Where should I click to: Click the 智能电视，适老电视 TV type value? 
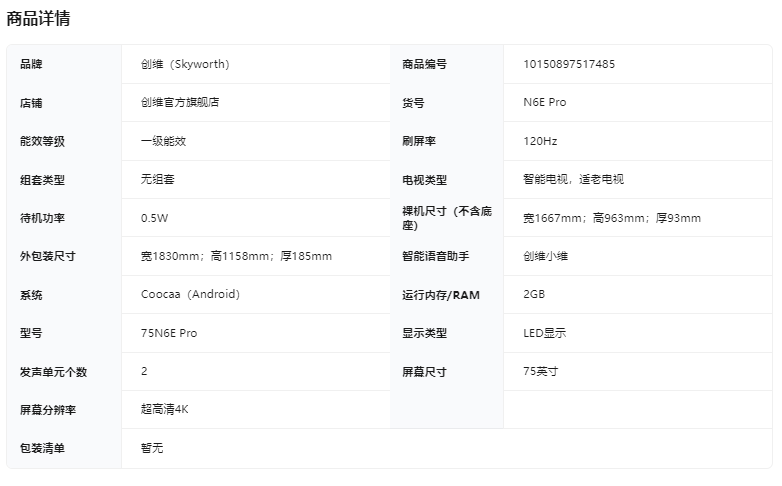(x=573, y=180)
